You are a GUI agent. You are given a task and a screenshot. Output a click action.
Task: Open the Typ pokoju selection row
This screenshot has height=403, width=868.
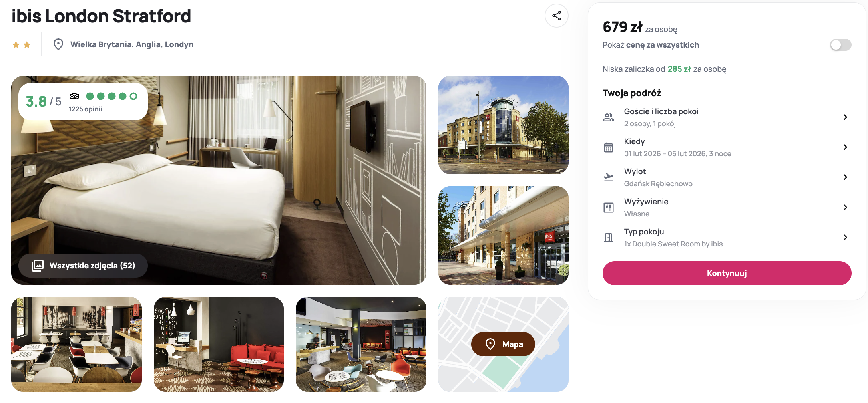point(727,238)
